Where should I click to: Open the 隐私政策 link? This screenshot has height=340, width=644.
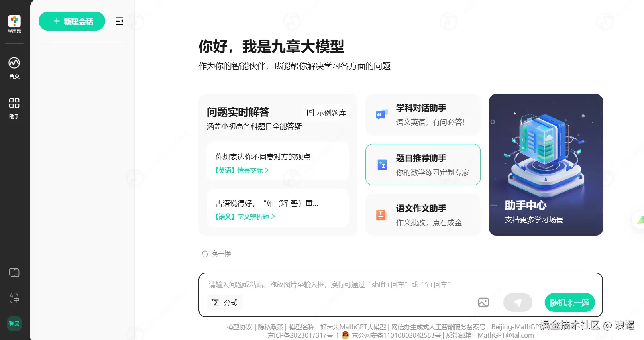click(270, 327)
